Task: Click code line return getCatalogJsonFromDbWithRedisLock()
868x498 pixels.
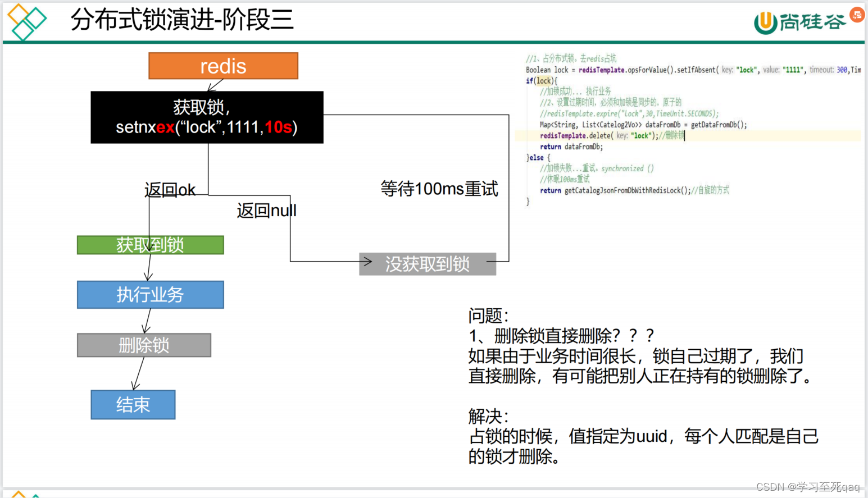Action: pos(634,190)
